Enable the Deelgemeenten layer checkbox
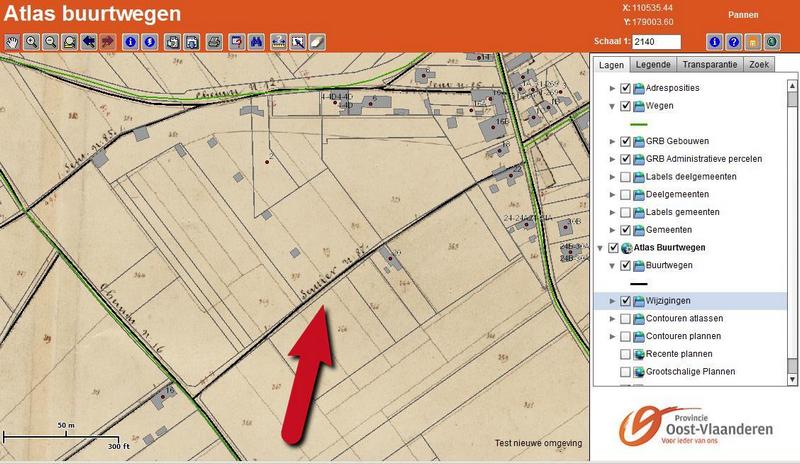 coord(625,195)
